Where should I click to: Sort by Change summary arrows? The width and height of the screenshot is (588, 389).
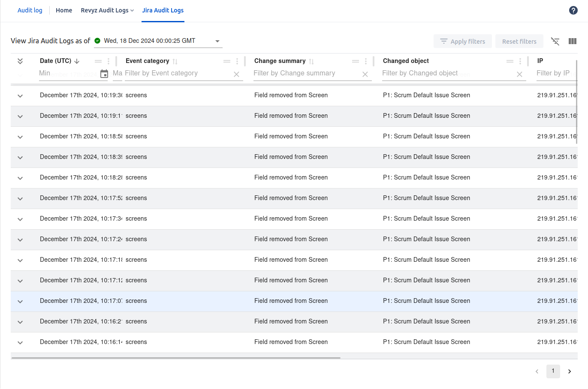311,61
